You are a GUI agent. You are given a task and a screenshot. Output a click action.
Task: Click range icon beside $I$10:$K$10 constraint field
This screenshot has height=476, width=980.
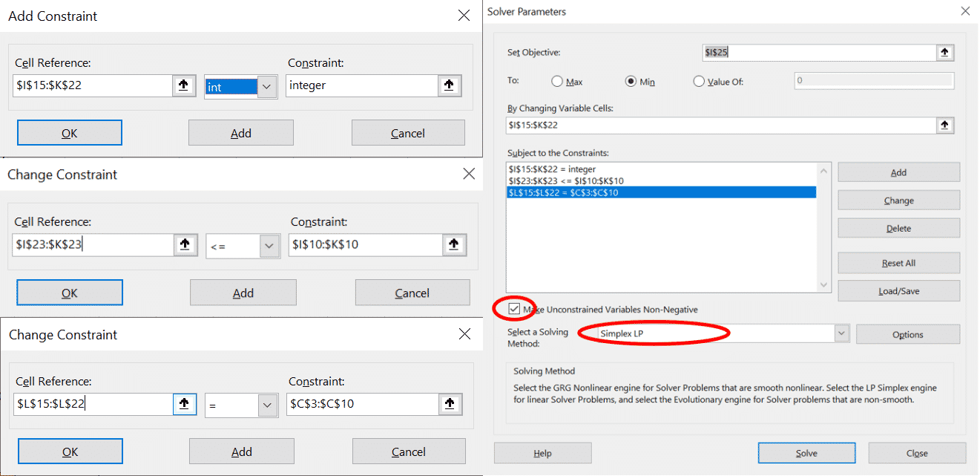tap(453, 244)
